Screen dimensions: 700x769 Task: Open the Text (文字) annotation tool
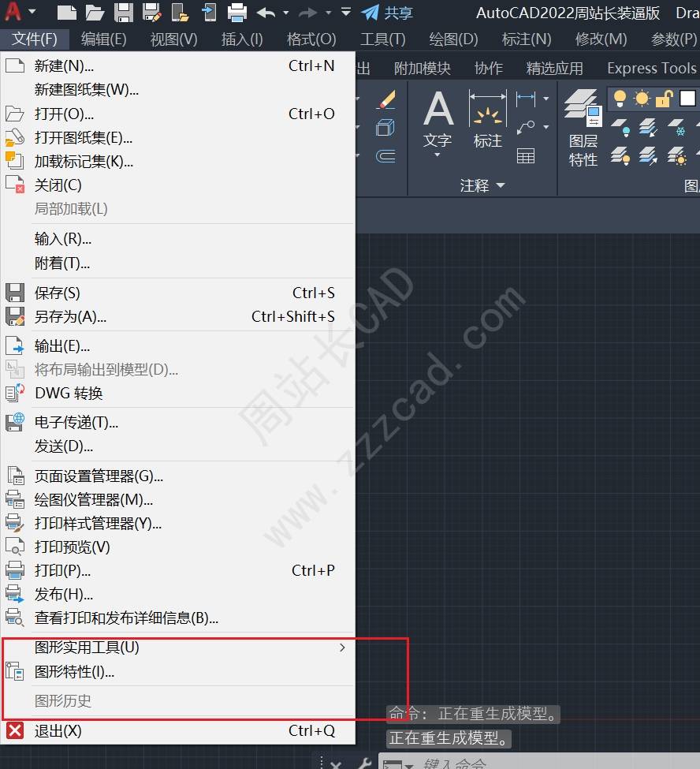pos(438,120)
